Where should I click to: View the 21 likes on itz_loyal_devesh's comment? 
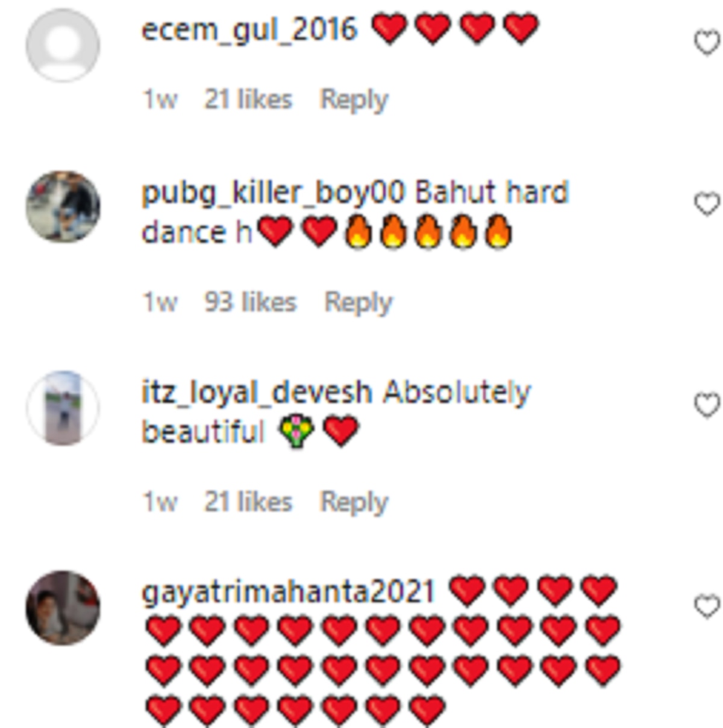pos(248,502)
